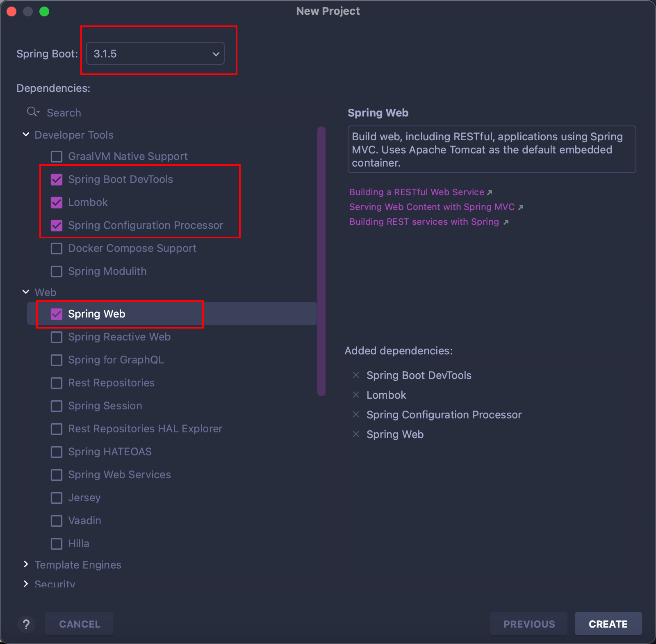
Task: Uncheck the Lombok dependency
Action: pos(57,203)
